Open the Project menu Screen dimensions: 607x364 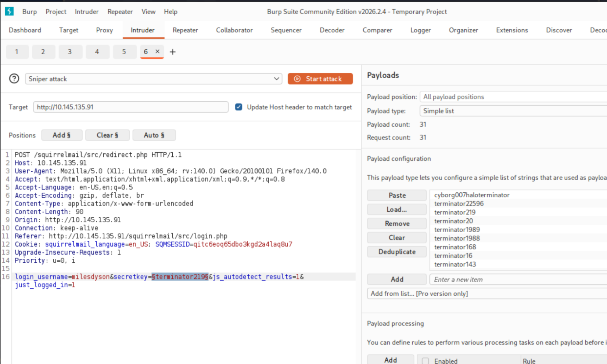tap(56, 12)
